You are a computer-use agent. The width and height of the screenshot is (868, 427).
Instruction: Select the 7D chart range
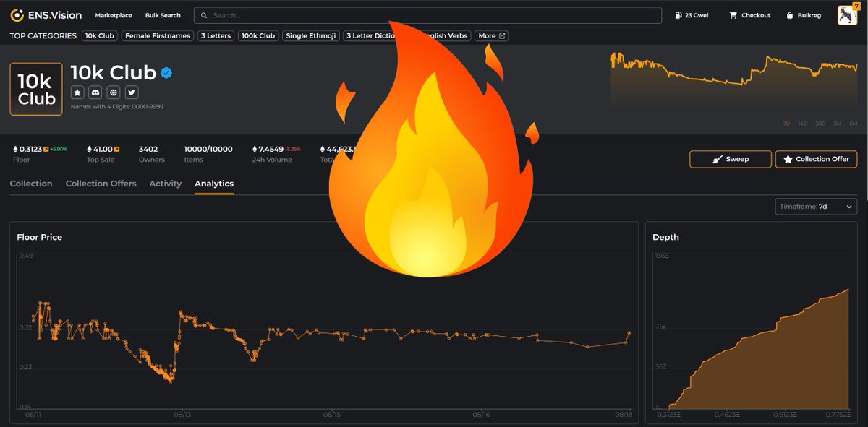786,124
